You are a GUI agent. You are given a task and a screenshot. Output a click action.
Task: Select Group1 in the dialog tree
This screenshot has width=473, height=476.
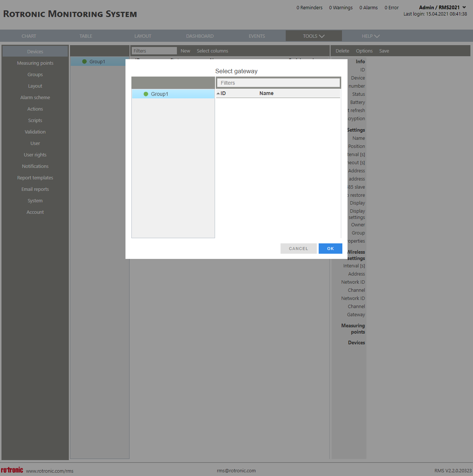173,94
